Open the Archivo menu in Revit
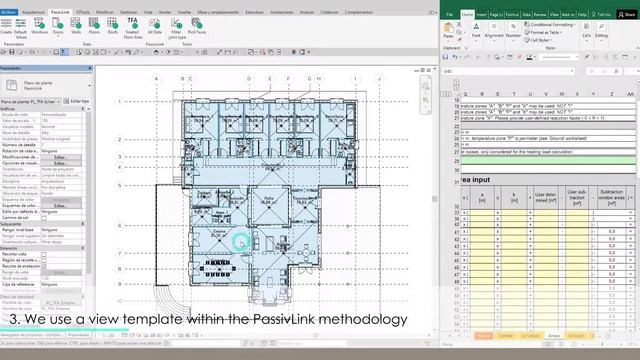The width and height of the screenshot is (640, 360). pos(9,12)
